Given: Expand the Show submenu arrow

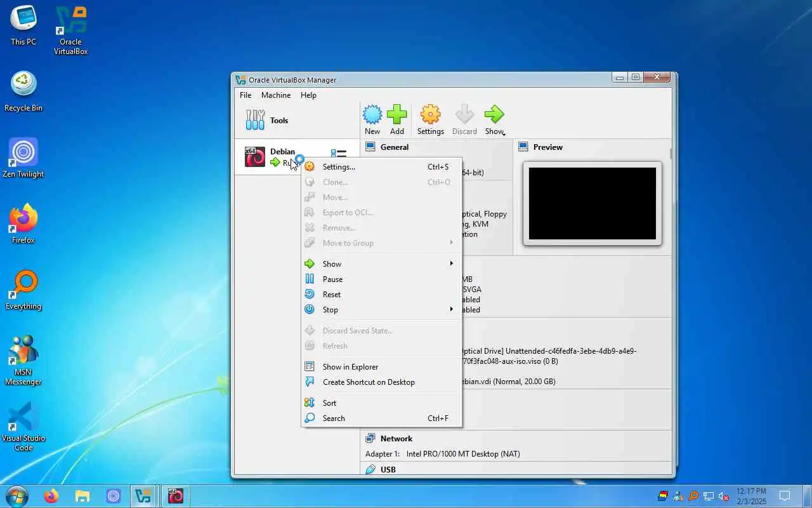Looking at the screenshot, I should (452, 264).
